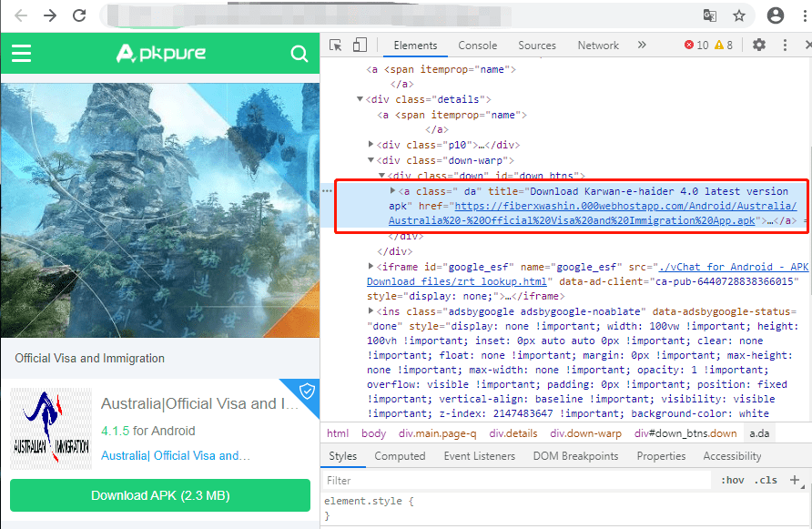This screenshot has height=529, width=812.
Task: Open the Australia| Official Visa and developer link
Action: (175, 455)
